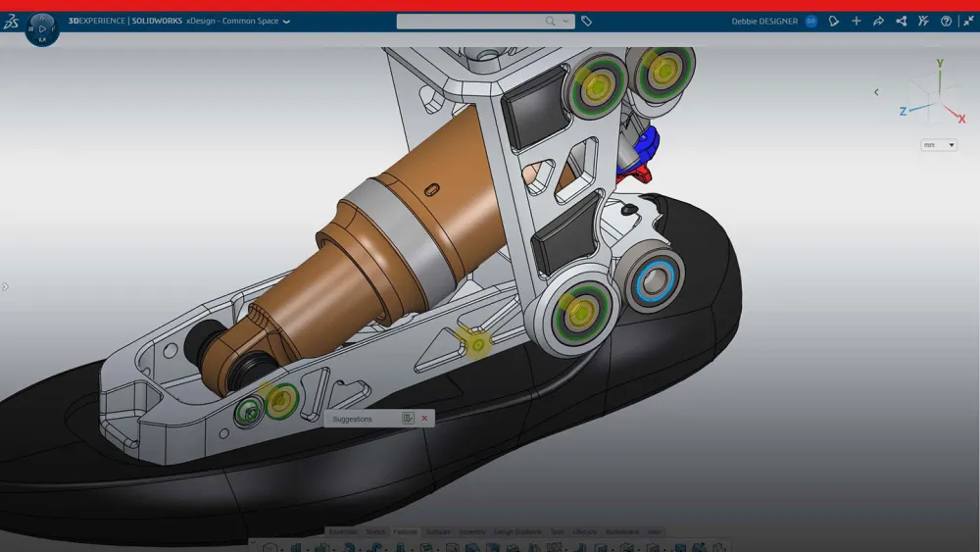Image resolution: width=980 pixels, height=552 pixels.
Task: Select the blue highlighted bearing ring
Action: point(655,281)
